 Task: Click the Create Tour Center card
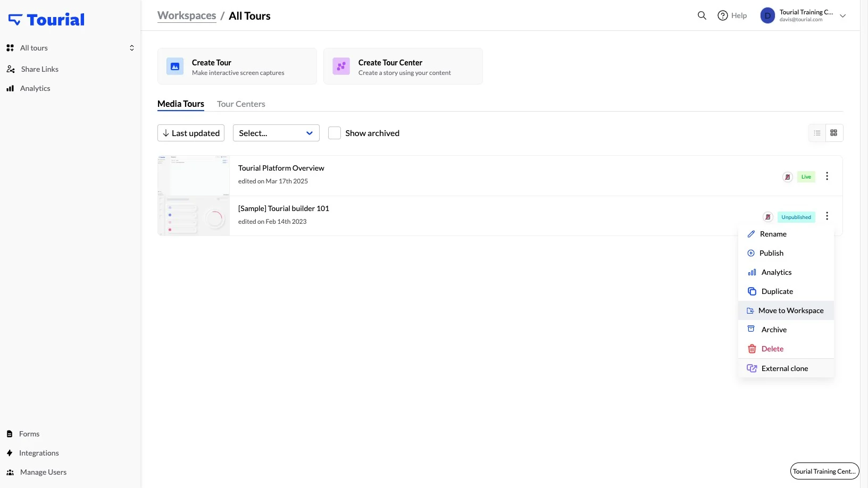point(403,66)
